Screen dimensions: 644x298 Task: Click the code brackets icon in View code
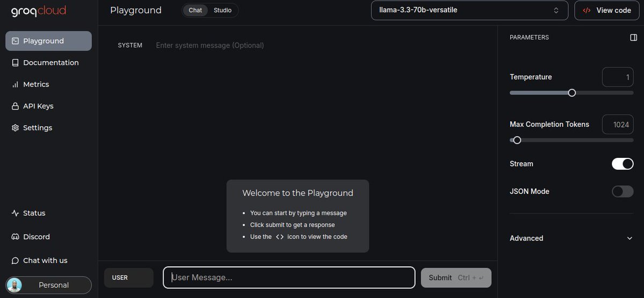click(x=587, y=10)
